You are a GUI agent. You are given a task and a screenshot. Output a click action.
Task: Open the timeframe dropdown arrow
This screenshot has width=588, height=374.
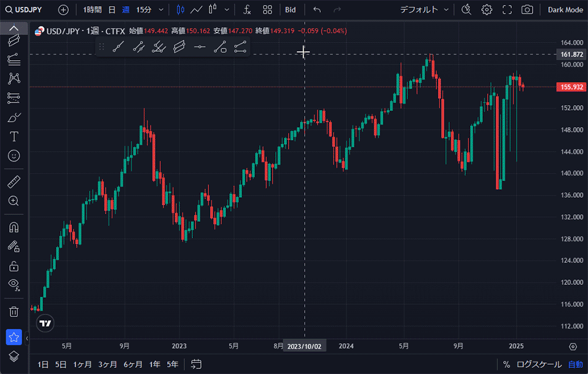(x=161, y=10)
